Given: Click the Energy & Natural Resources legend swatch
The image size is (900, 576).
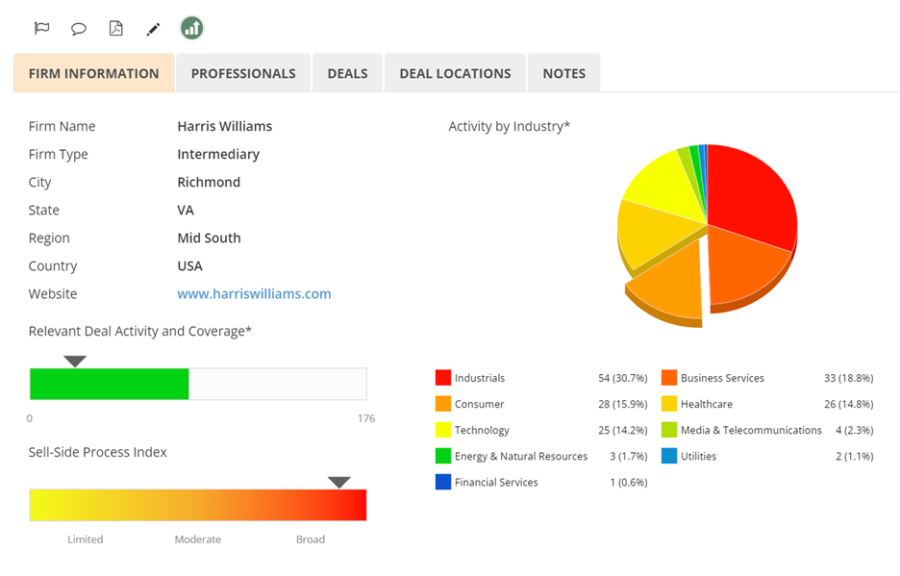Looking at the screenshot, I should [443, 456].
